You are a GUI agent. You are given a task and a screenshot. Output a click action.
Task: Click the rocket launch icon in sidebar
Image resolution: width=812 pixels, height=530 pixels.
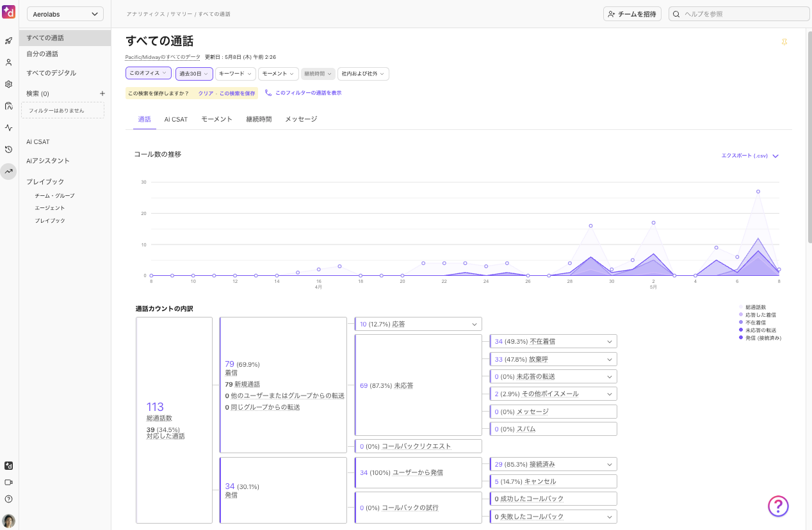click(x=9, y=41)
